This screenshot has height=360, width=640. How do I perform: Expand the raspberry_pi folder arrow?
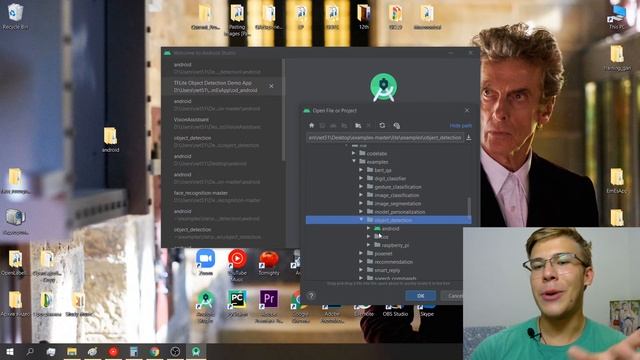pyautogui.click(x=368, y=245)
